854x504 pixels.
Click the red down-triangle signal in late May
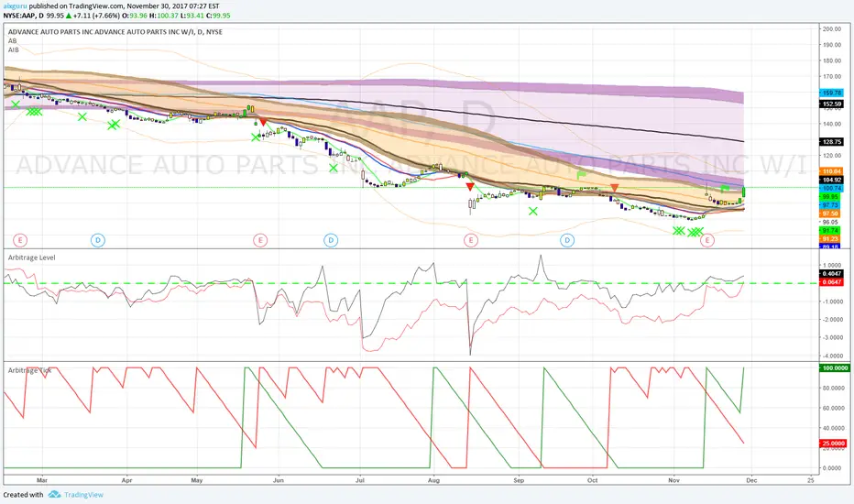pos(263,123)
